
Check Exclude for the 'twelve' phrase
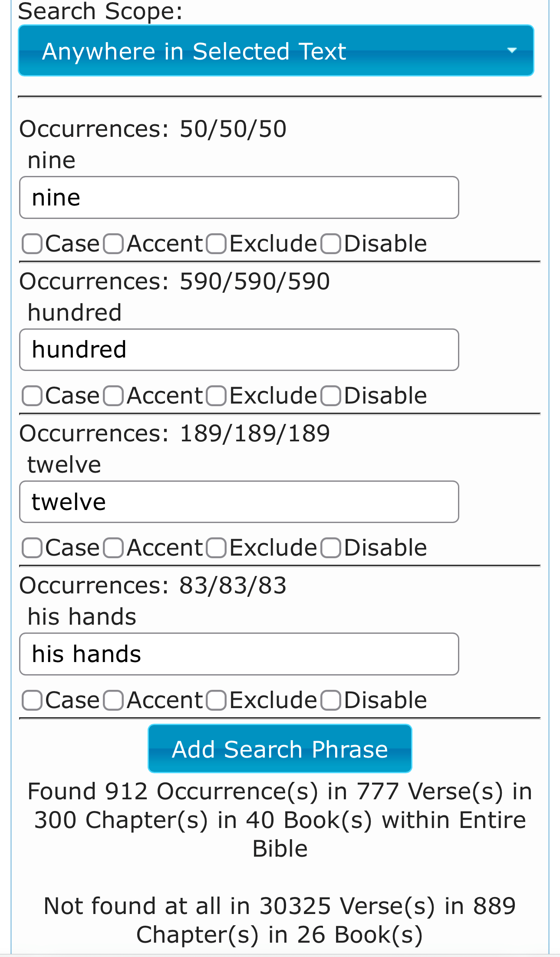(216, 548)
